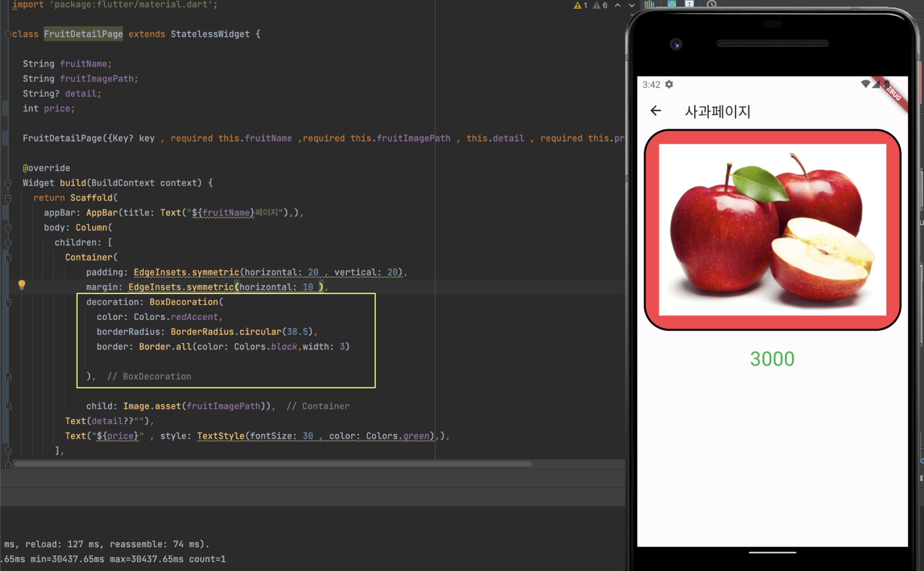Click the weak warning indicator showing 6
Screen dimensions: 924x571
[600, 5]
